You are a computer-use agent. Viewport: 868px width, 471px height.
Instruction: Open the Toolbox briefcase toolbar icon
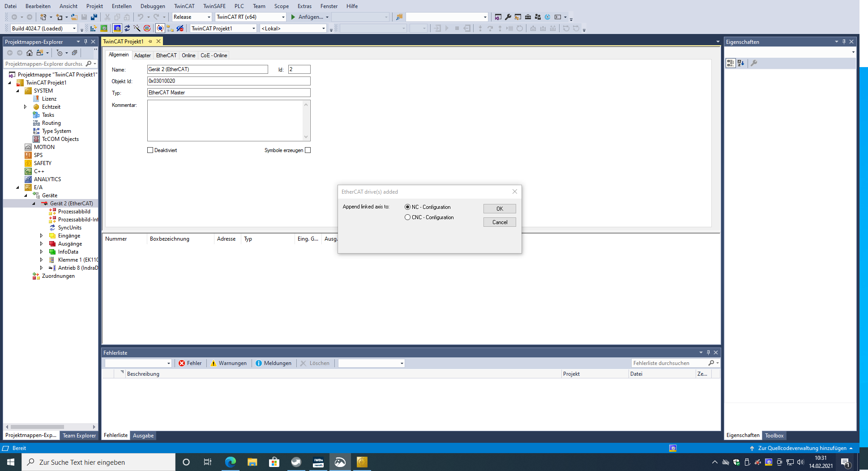(528, 17)
